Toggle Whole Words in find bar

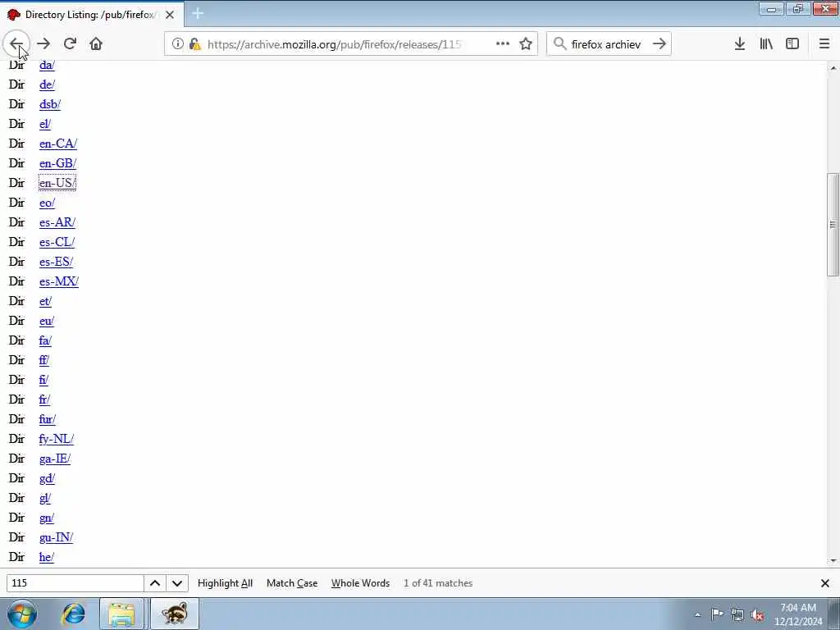tap(361, 583)
